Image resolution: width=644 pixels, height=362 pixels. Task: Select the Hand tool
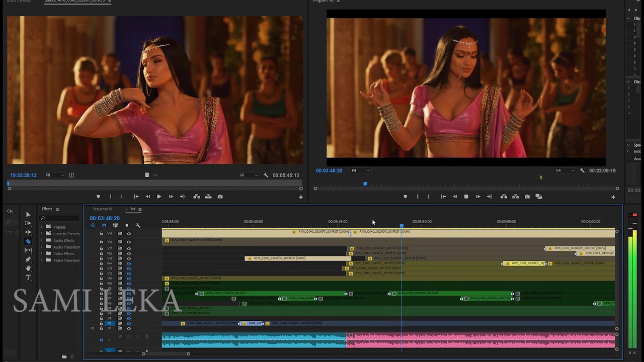click(28, 268)
